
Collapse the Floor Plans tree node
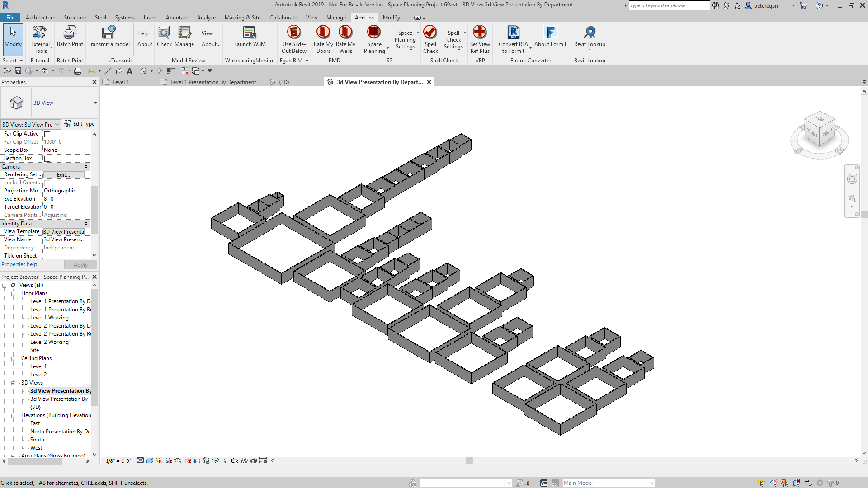point(14,294)
